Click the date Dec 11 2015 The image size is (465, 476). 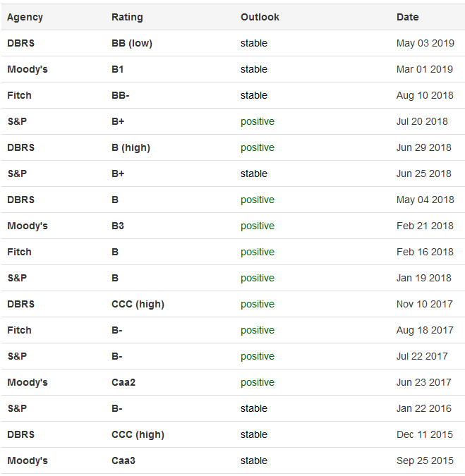[x=424, y=435]
